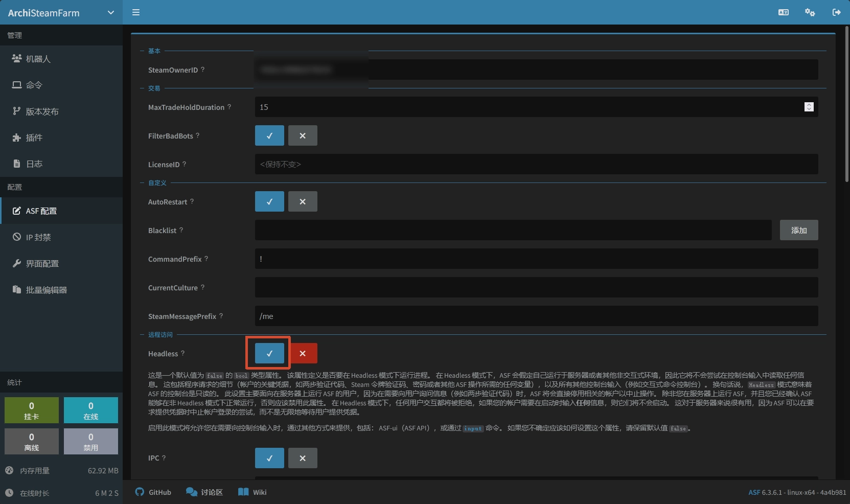The width and height of the screenshot is (850, 504).
Task: Click the 在线 online status tile
Action: [91, 410]
